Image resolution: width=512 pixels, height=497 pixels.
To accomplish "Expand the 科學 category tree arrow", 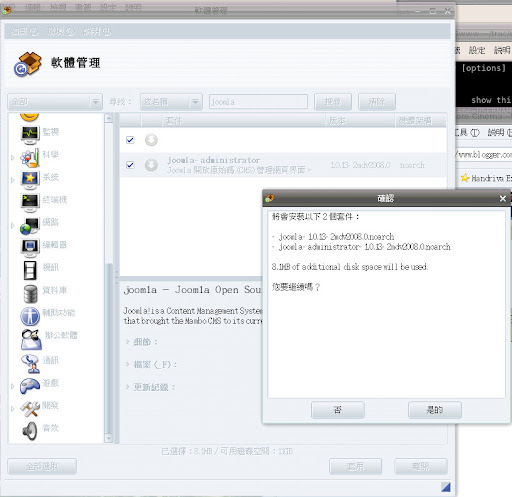I will pos(13,157).
